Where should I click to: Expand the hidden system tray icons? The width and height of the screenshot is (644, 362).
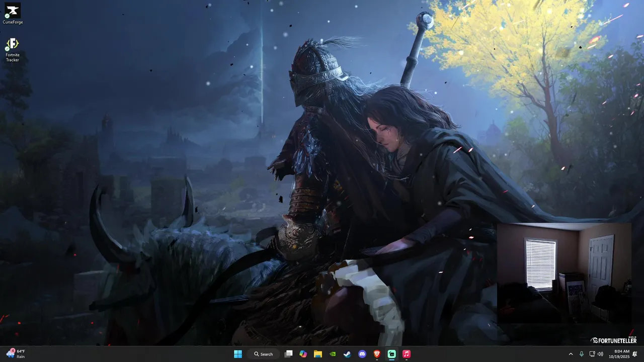pyautogui.click(x=571, y=354)
